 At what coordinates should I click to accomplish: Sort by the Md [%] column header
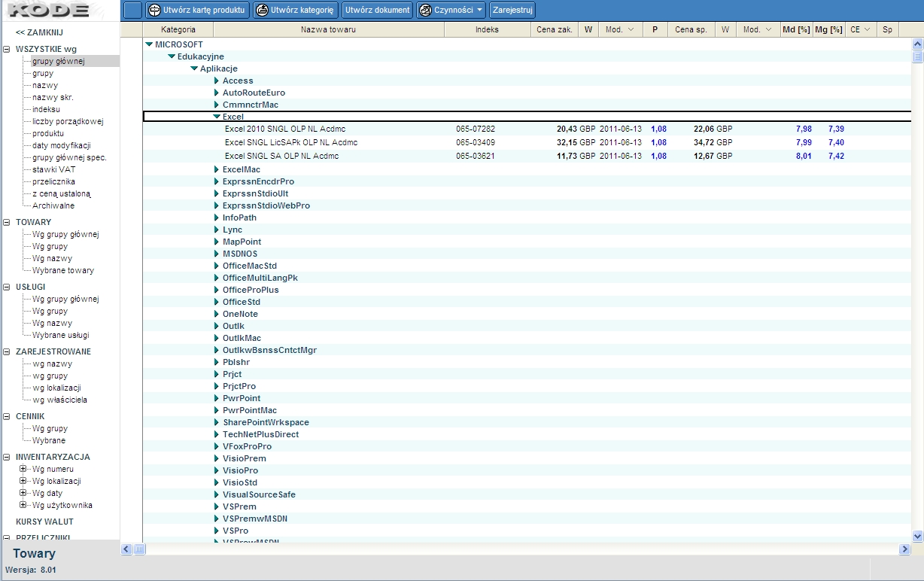[795, 29]
